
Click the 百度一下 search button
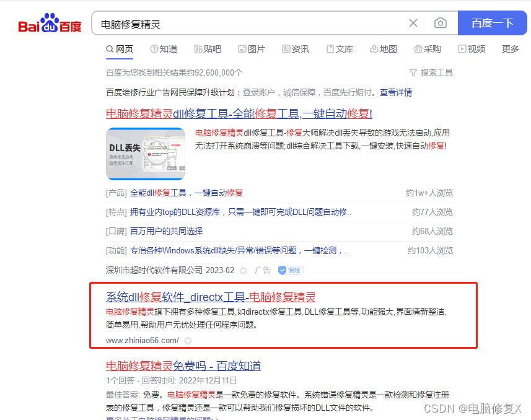tap(492, 23)
